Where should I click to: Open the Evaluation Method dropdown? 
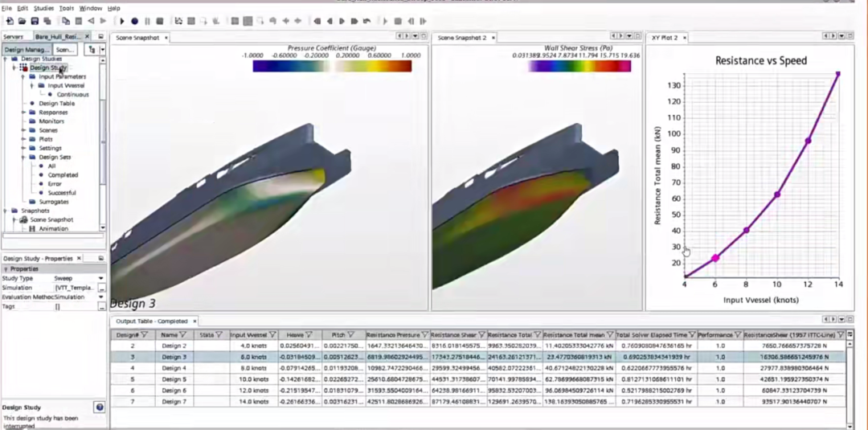point(101,297)
